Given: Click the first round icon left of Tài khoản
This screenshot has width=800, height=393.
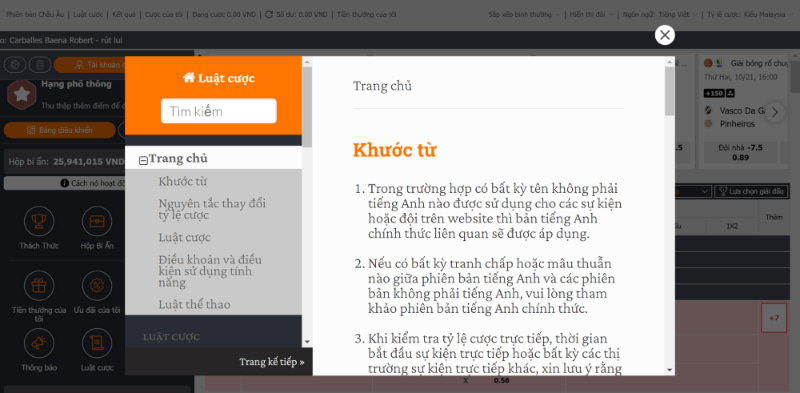Looking at the screenshot, I should click(15, 65).
